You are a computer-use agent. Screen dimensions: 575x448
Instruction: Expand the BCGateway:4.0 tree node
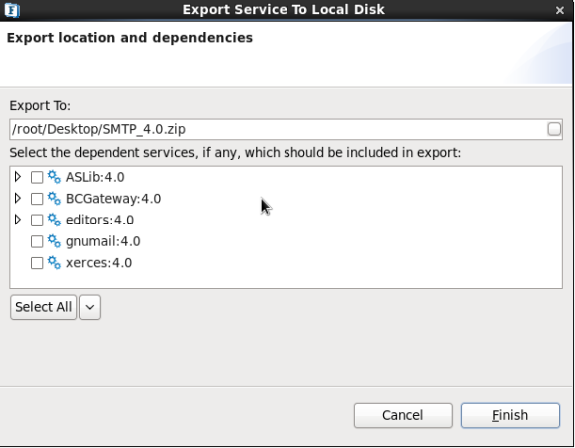(18, 198)
